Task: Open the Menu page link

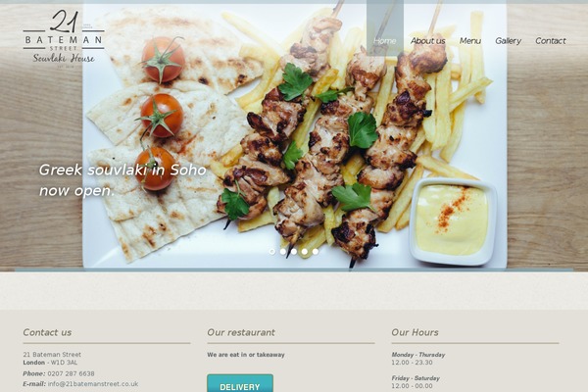Action: [x=470, y=40]
